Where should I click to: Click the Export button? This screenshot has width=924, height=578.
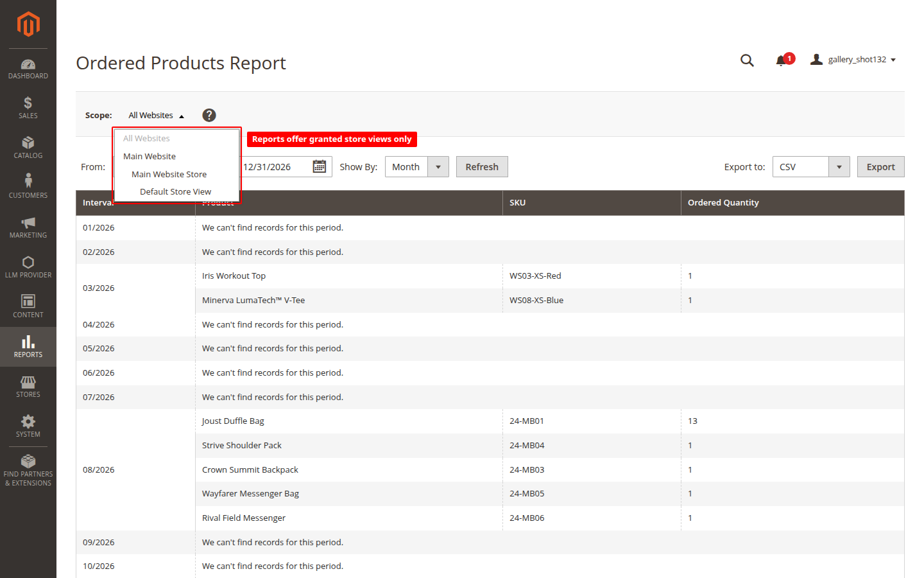880,167
